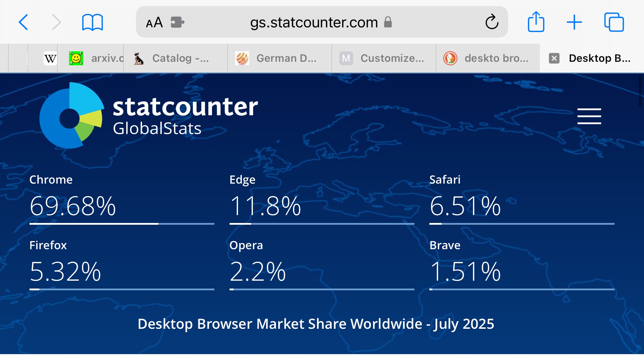Click the statcounter GlobalStats logo
The image size is (644, 362).
click(149, 115)
